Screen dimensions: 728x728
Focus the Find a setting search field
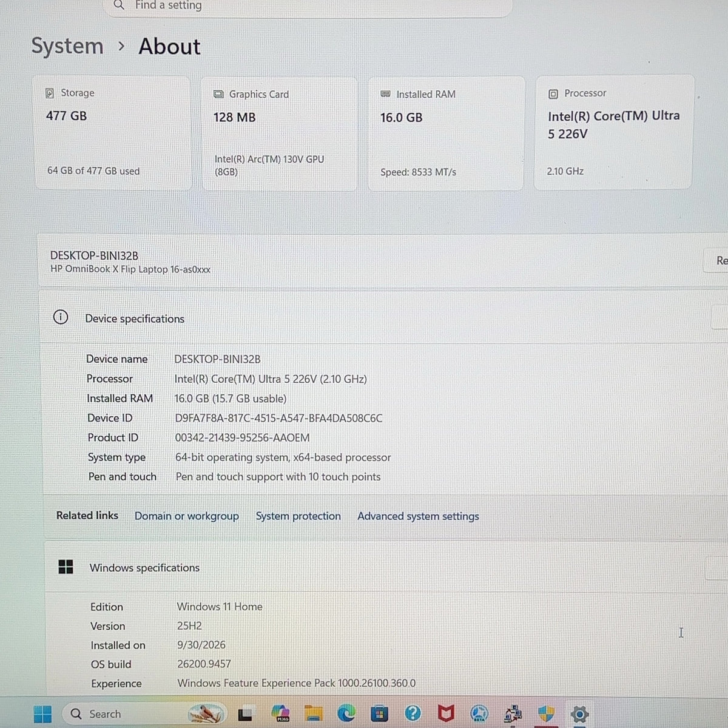(309, 6)
